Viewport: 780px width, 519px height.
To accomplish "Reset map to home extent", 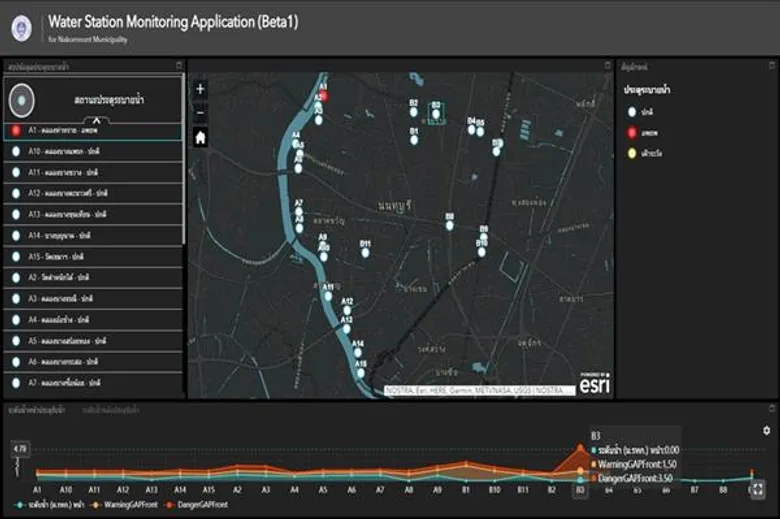I will (x=200, y=137).
